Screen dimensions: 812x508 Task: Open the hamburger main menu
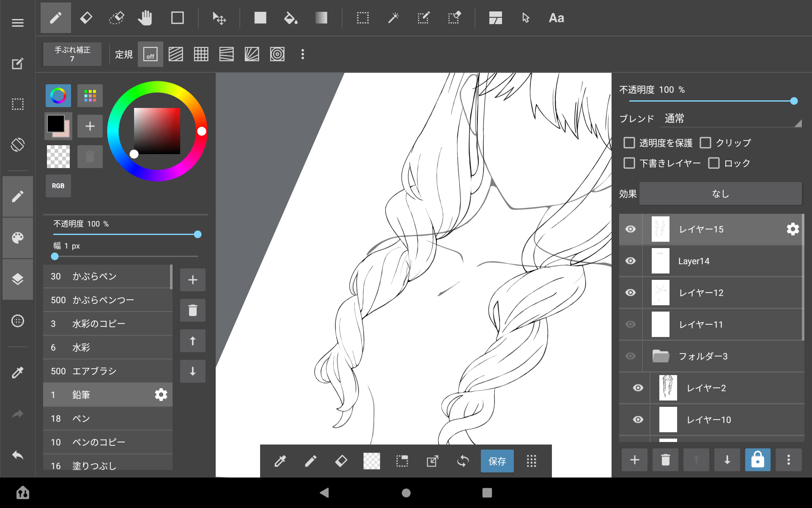[17, 23]
